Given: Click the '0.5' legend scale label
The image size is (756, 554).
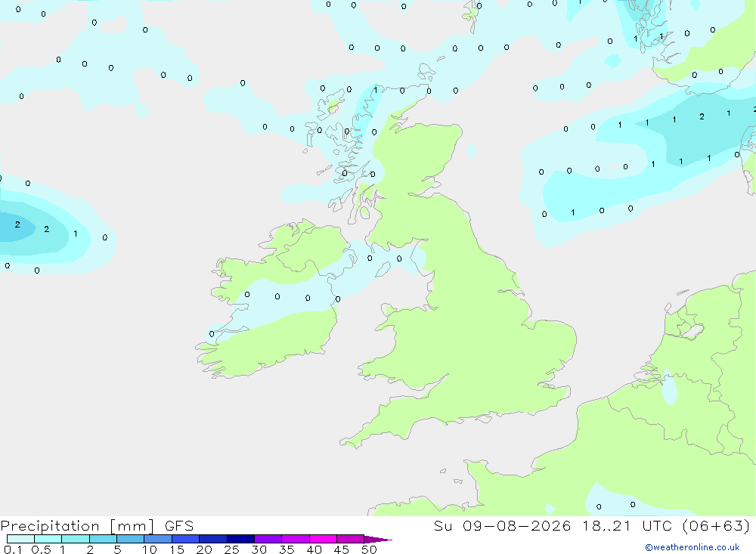Looking at the screenshot, I should tap(41, 549).
